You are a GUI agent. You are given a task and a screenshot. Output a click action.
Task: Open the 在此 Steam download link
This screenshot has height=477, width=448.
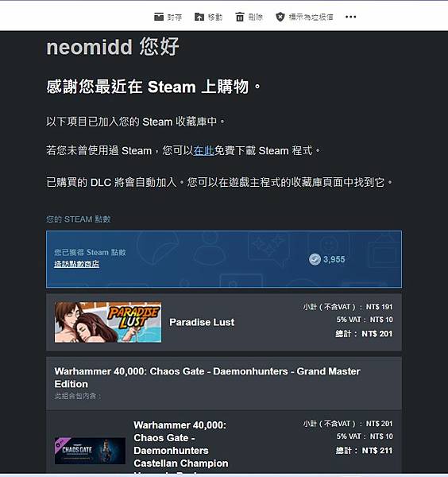point(203,150)
